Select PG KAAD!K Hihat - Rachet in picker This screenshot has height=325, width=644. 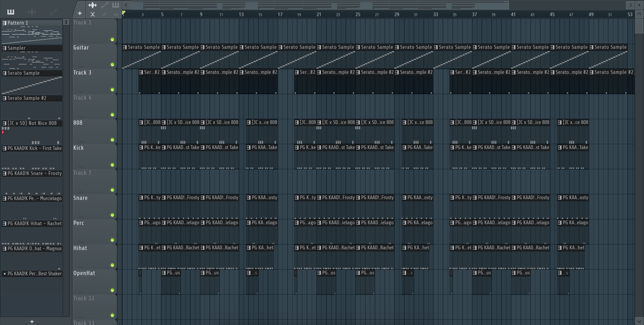[x=32, y=223]
